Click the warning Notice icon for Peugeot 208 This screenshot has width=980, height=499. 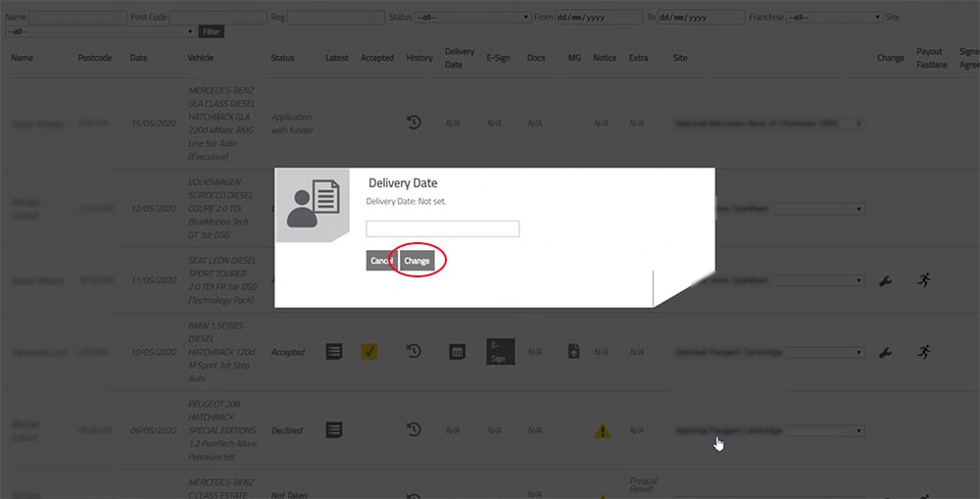603,430
